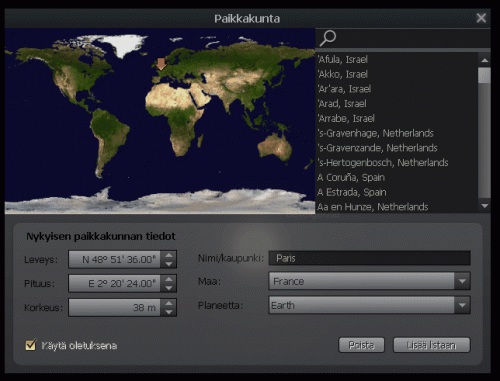Viewport: 500px width, 381px height.
Task: Select 'Afula, Israel in the list
Action: pos(397,60)
